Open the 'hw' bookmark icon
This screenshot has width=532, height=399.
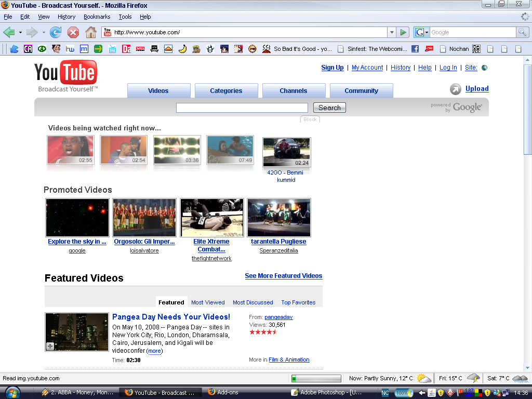(70, 49)
